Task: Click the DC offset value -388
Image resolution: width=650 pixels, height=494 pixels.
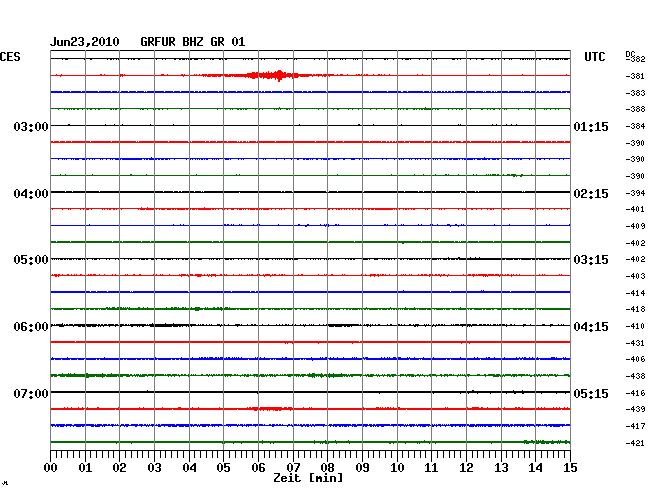Action: (x=635, y=109)
